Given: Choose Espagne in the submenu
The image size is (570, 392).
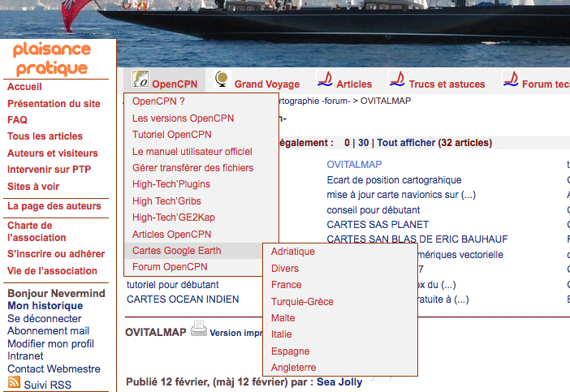Looking at the screenshot, I should click(x=290, y=351).
